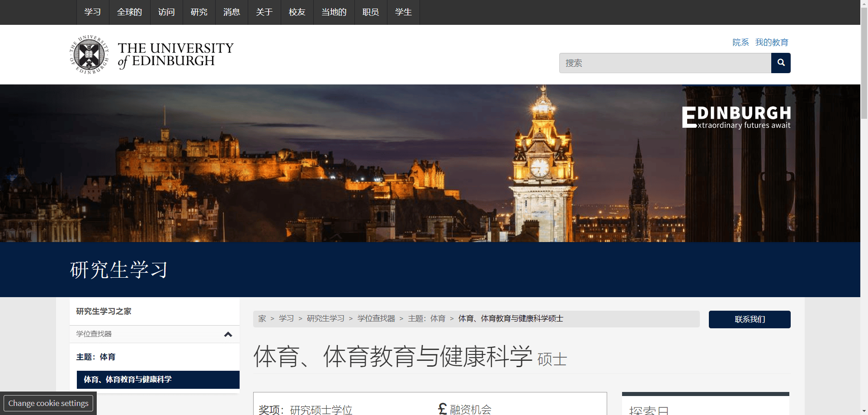The image size is (868, 415).
Task: Open the 学生 top menu
Action: click(403, 12)
